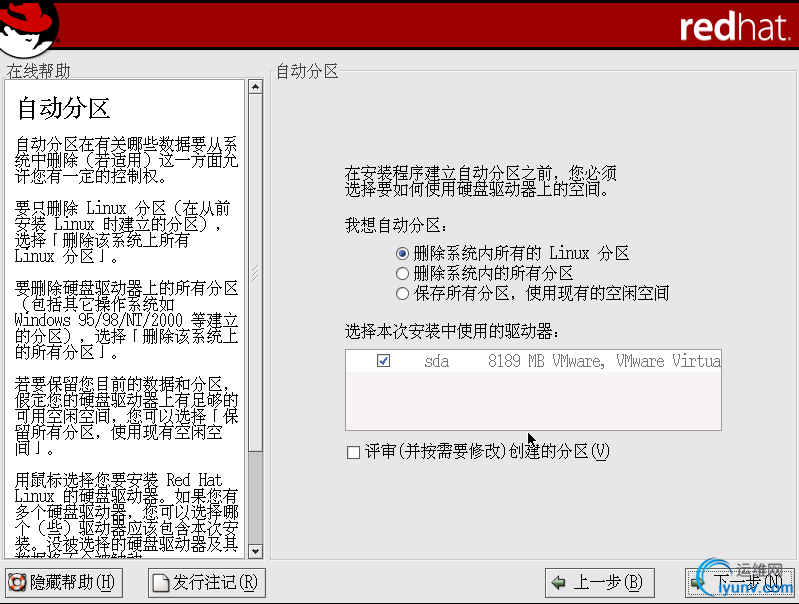Screen dimensions: 799x604
Task: Click help panel scroll down arrow
Action: pyautogui.click(x=255, y=551)
